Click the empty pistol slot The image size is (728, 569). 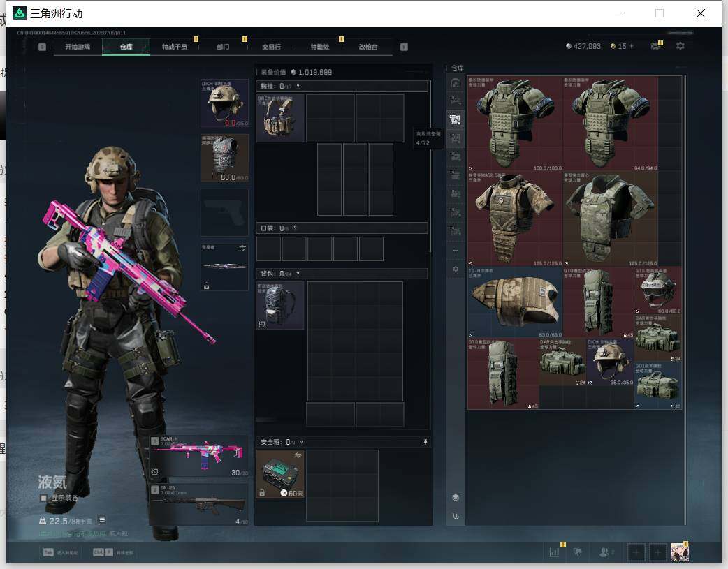tap(225, 212)
